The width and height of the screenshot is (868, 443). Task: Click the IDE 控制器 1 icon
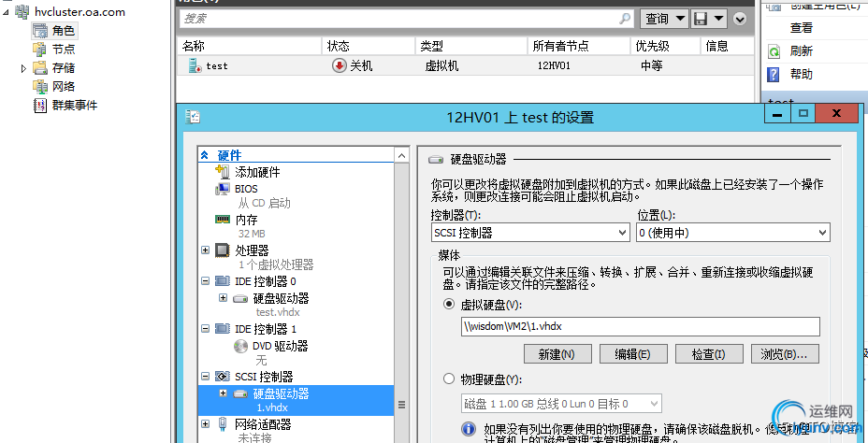coord(223,329)
